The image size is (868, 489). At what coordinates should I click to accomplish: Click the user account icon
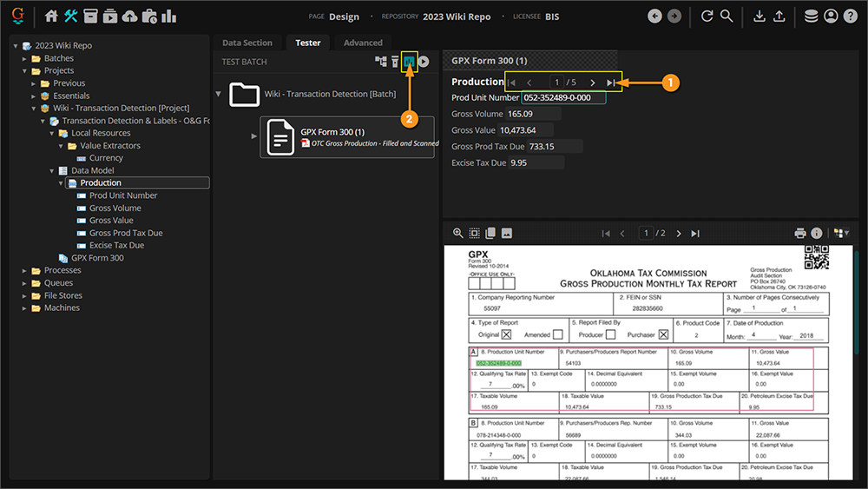pos(831,17)
